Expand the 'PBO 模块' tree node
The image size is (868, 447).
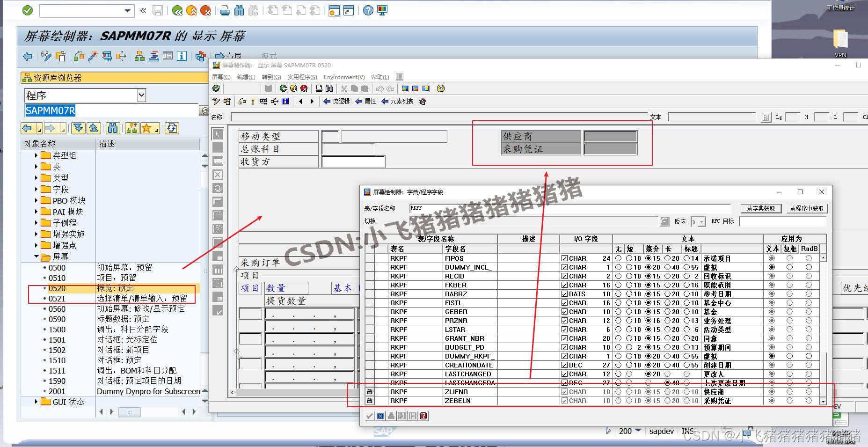[36, 200]
